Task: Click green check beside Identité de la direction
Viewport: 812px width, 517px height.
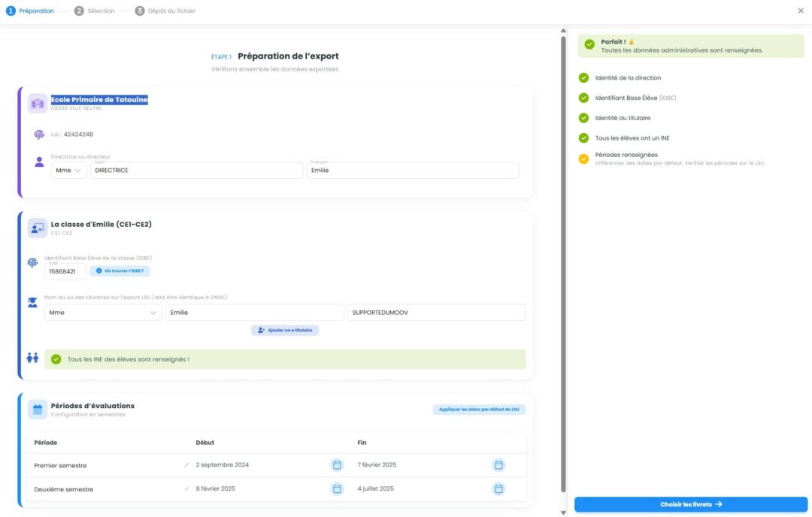Action: pyautogui.click(x=583, y=77)
